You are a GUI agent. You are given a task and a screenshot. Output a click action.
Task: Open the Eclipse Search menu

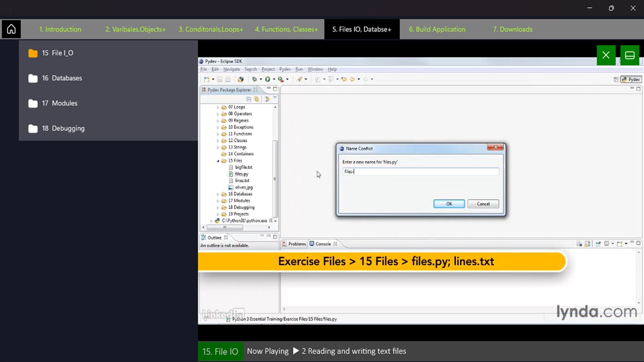tap(250, 69)
